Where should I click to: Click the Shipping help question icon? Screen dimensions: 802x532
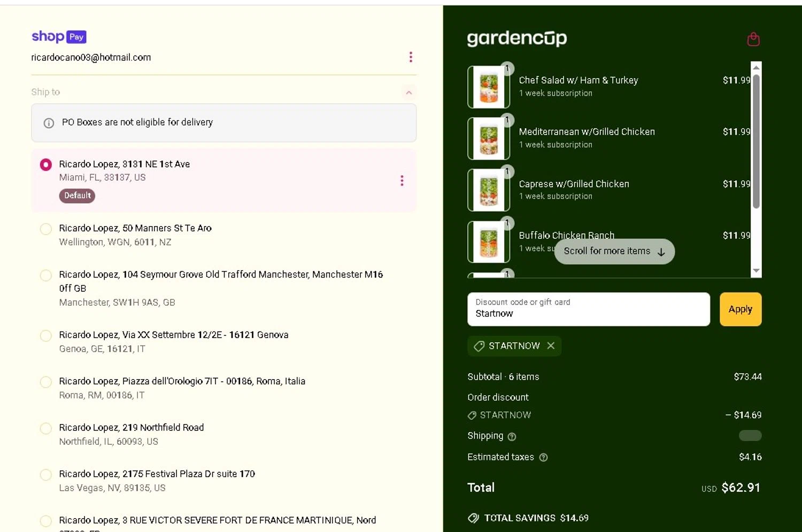pos(512,437)
